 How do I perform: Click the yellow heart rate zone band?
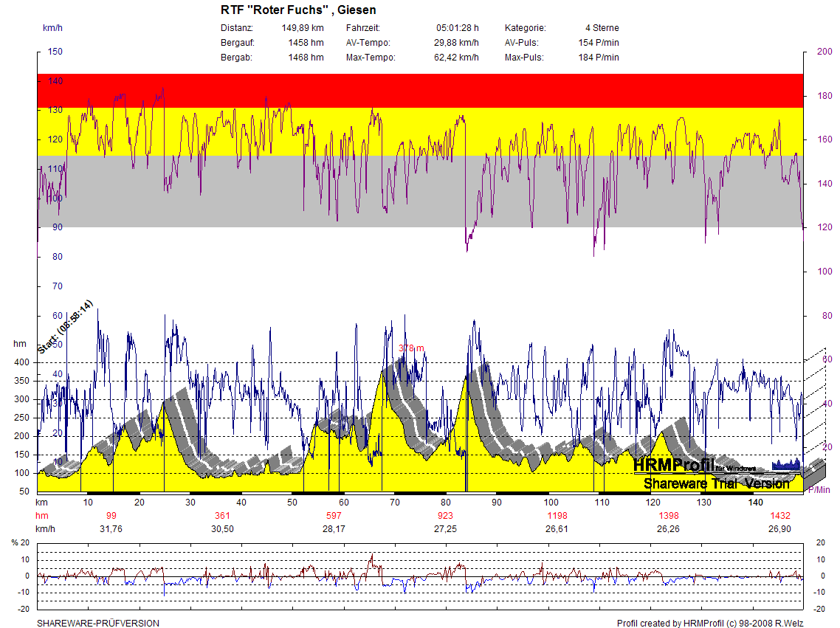(421, 131)
